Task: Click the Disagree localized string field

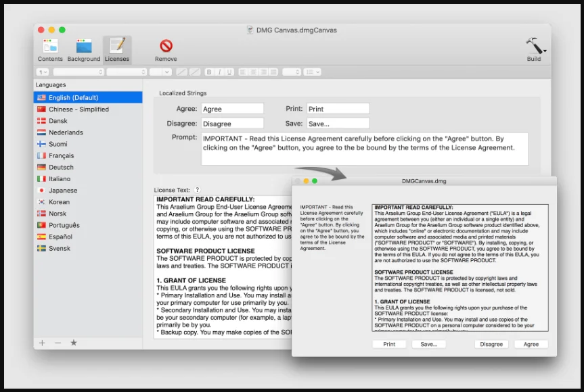Action: (x=232, y=124)
